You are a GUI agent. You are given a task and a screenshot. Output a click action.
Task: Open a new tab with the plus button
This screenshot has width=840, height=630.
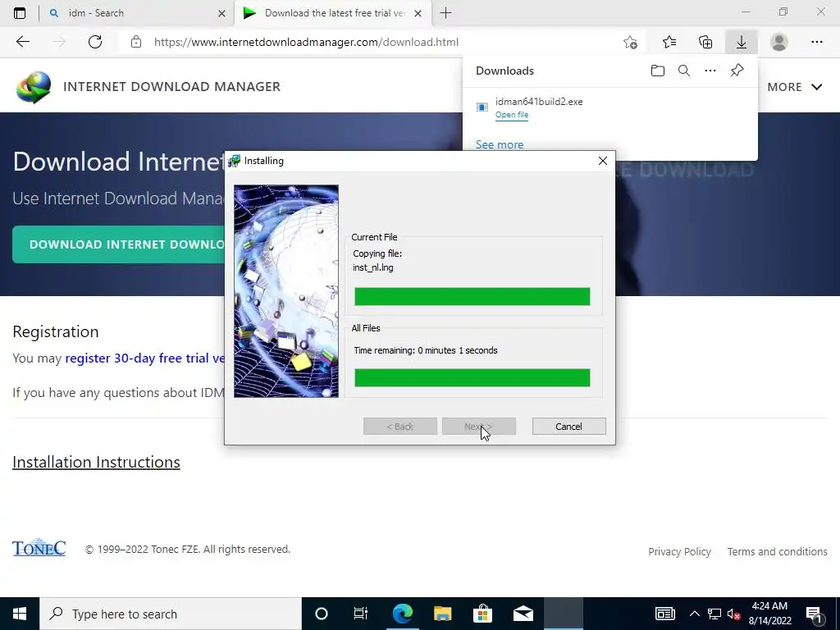[445, 13]
